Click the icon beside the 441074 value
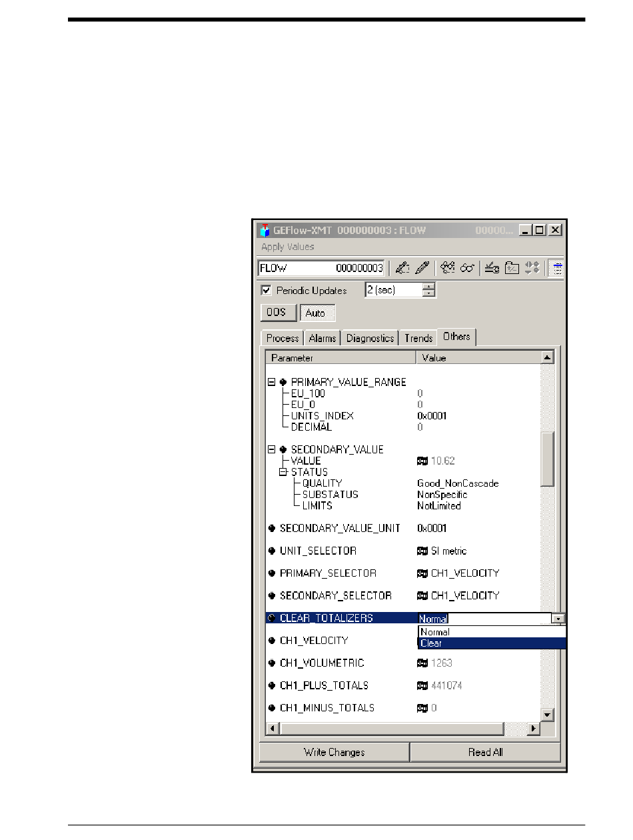 point(422,686)
